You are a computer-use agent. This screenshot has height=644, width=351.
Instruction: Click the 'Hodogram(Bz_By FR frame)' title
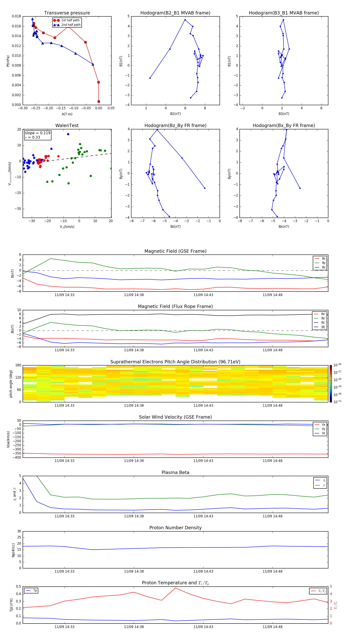tap(175, 125)
